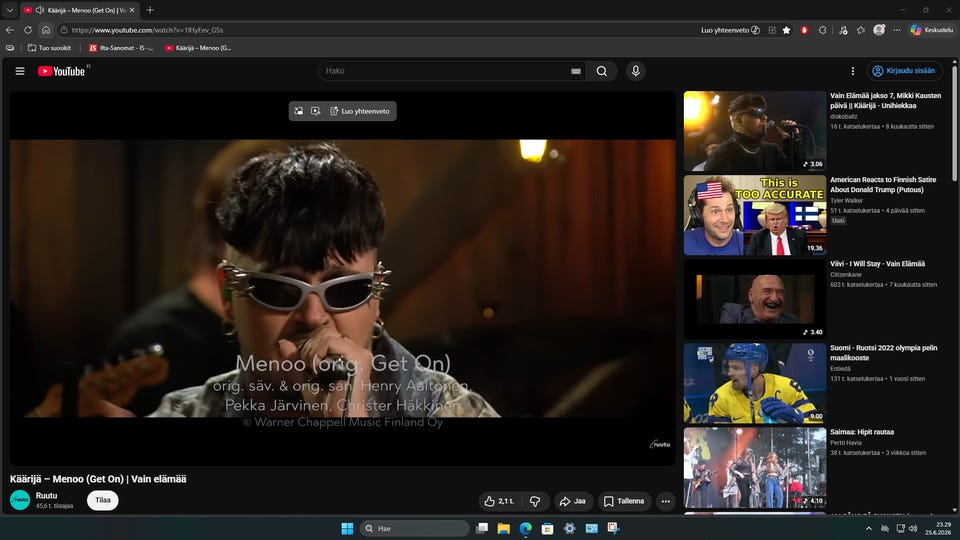Viewport: 960px width, 540px height.
Task: Like the video with thumbs up
Action: pos(499,501)
